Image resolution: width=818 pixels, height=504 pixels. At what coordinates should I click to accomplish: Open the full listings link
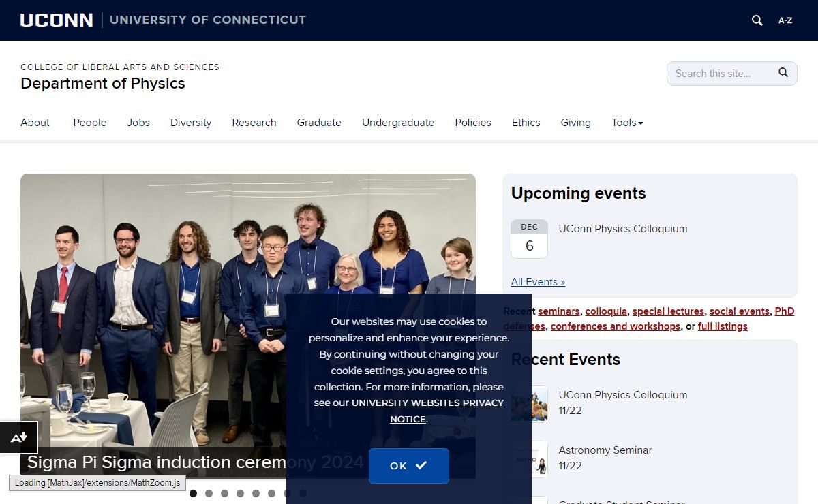point(723,326)
